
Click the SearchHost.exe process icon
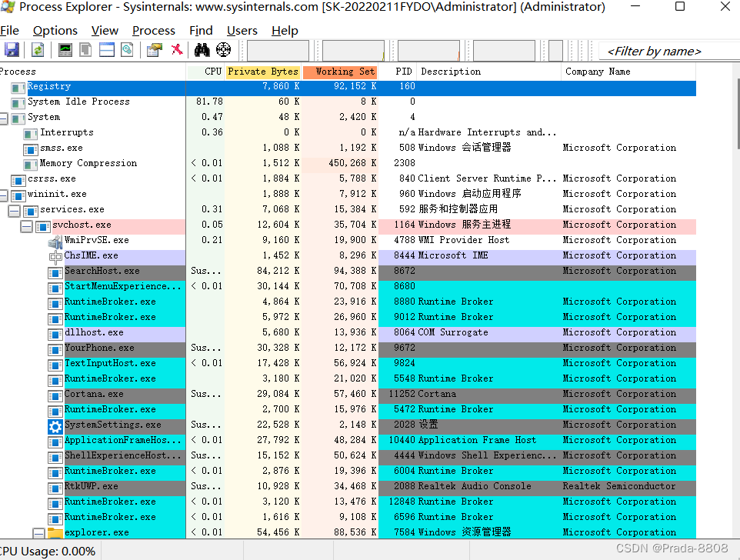55,273
